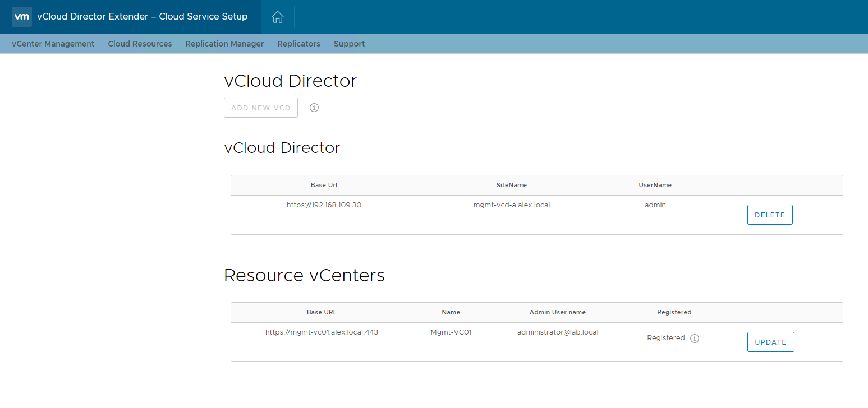Viewport: 868px width, 408px height.
Task: Delete the mgmt-vcd-a.alex.local vCloud Director entry
Action: point(769,215)
